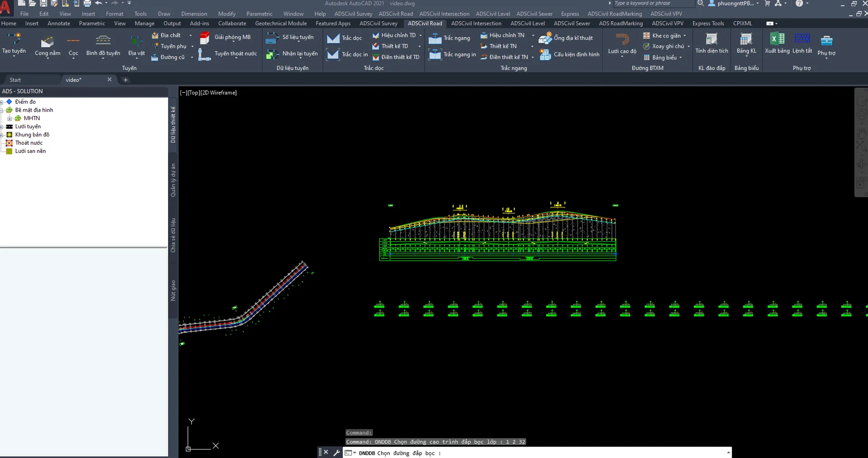The image size is (868, 458).
Task: Add a new drawing tab with plus button
Action: pos(126,80)
